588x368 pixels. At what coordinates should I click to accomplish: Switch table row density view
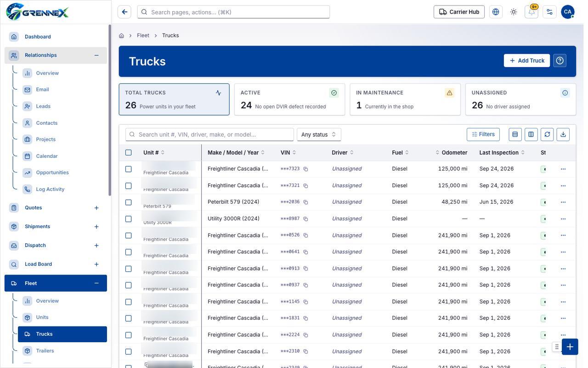pos(515,134)
